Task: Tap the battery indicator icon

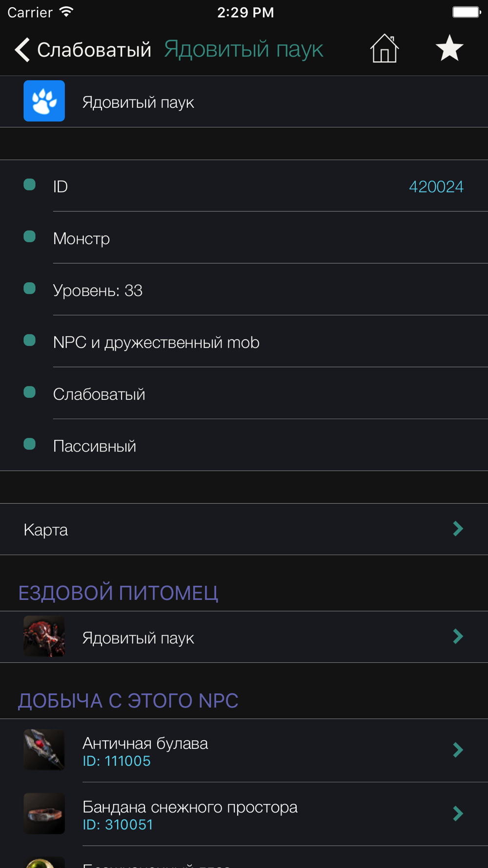Action: (466, 12)
